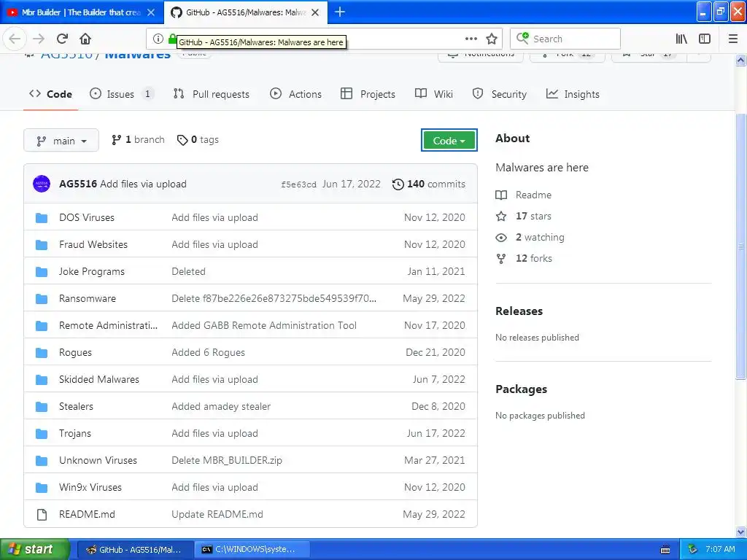
Task: Open the Firefox hamburger menu
Action: [x=733, y=39]
